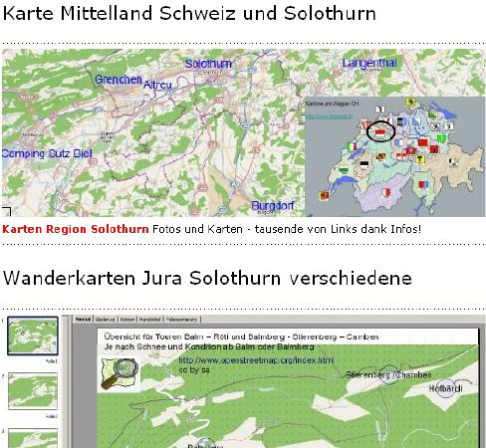This screenshot has width=486, height=448.
Task: Click the Burgdorf label on the map
Action: pos(273,206)
